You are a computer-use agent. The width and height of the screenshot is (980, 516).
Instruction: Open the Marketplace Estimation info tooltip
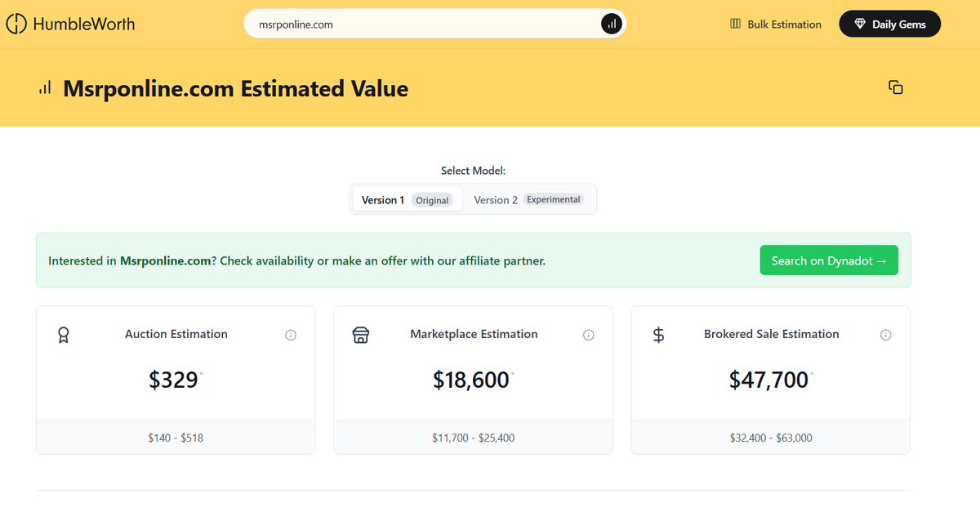pyautogui.click(x=589, y=334)
